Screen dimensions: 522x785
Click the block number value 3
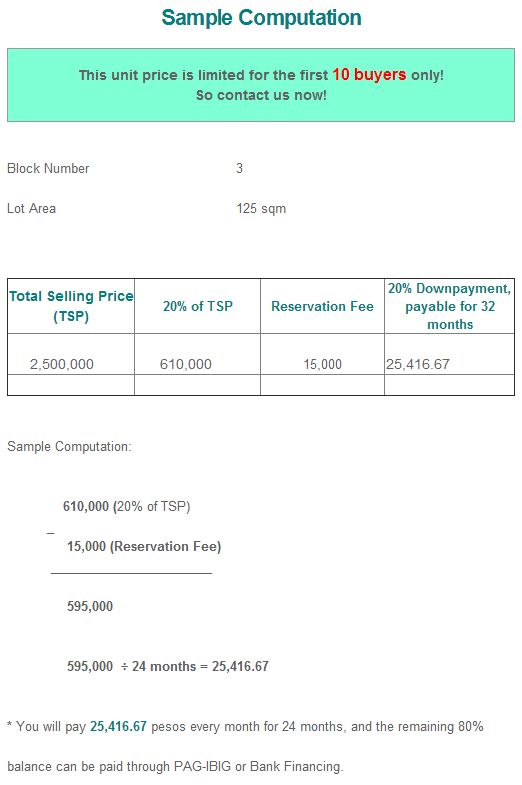pyautogui.click(x=239, y=168)
